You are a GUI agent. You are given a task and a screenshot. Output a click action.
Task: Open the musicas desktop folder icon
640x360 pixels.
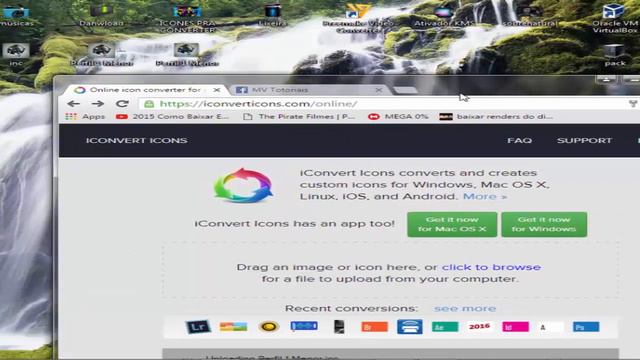(x=16, y=15)
